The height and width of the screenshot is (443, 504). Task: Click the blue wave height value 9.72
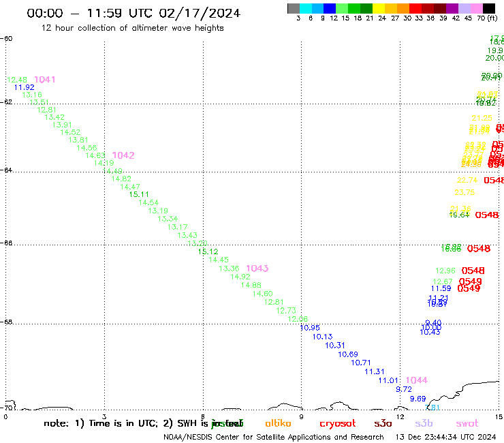click(x=404, y=389)
